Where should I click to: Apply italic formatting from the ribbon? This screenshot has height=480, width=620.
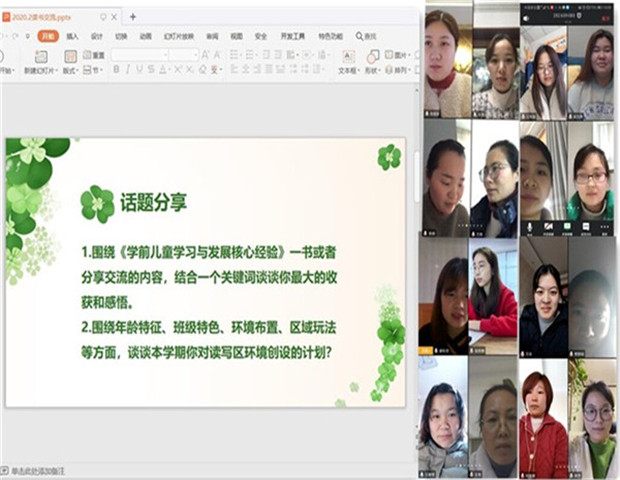click(128, 70)
